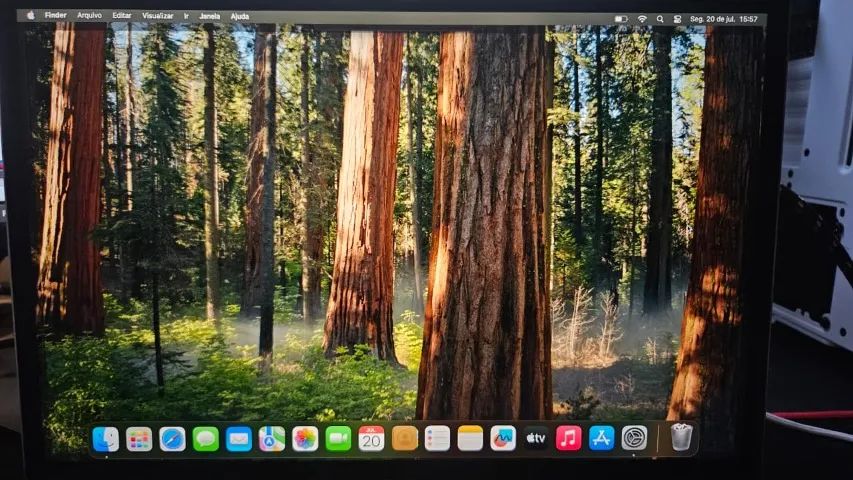The height and width of the screenshot is (480, 853).
Task: Open System Settings from the Dock
Action: point(634,439)
